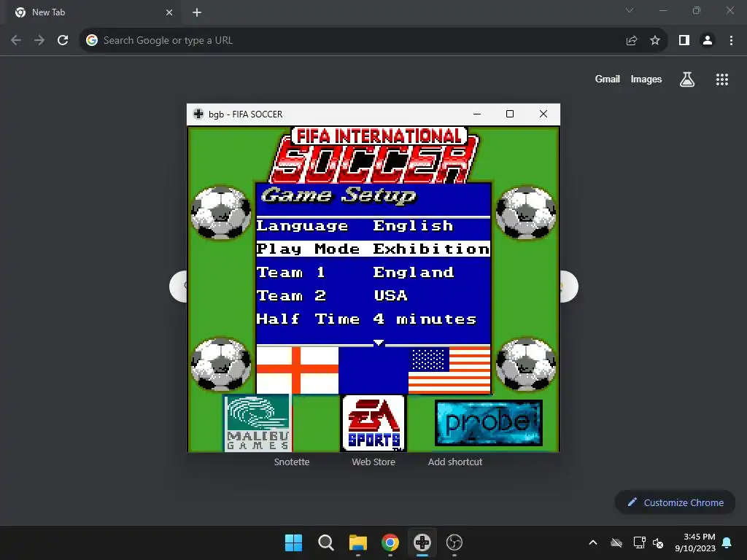Open Search Labs flask icon
The width and height of the screenshot is (747, 560).
pos(687,79)
